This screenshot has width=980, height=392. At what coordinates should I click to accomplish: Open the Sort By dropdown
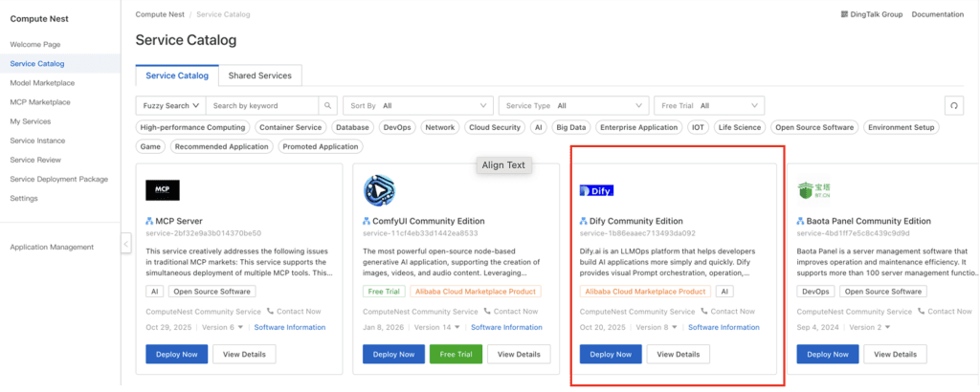(x=418, y=105)
